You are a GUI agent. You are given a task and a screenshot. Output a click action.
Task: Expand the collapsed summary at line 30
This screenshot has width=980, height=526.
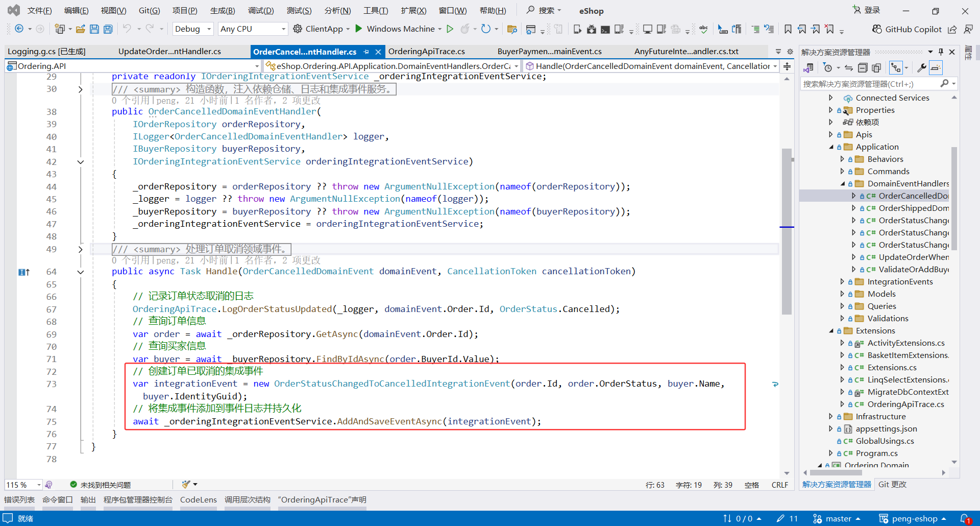(x=80, y=89)
